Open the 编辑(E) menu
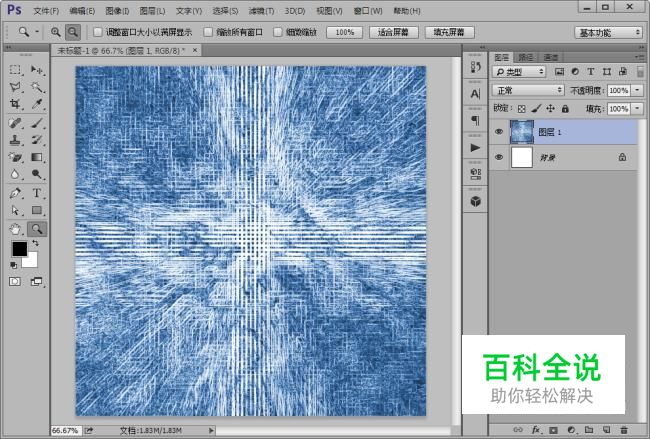Viewport: 650px width, 439px height. pyautogui.click(x=82, y=11)
